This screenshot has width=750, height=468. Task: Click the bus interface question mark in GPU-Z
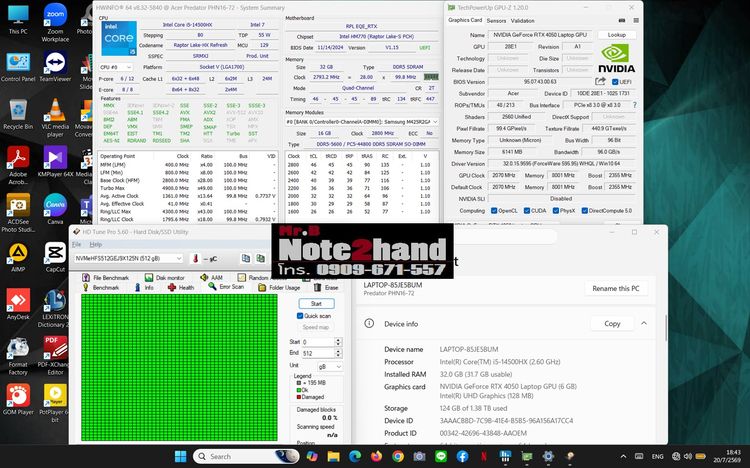point(634,105)
